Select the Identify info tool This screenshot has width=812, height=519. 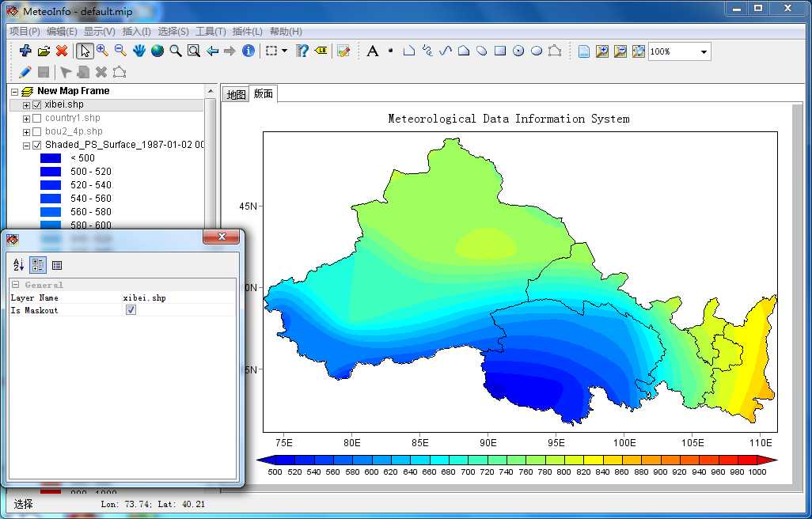point(249,51)
